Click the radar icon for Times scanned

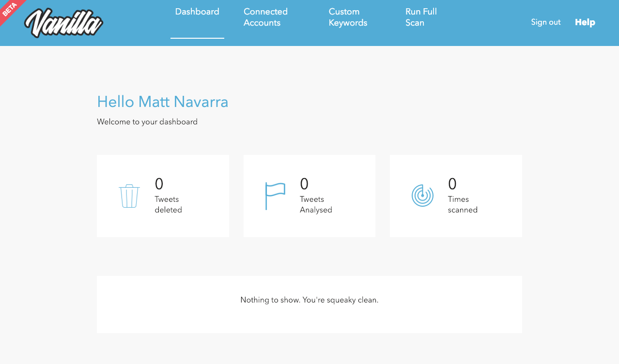click(x=422, y=196)
